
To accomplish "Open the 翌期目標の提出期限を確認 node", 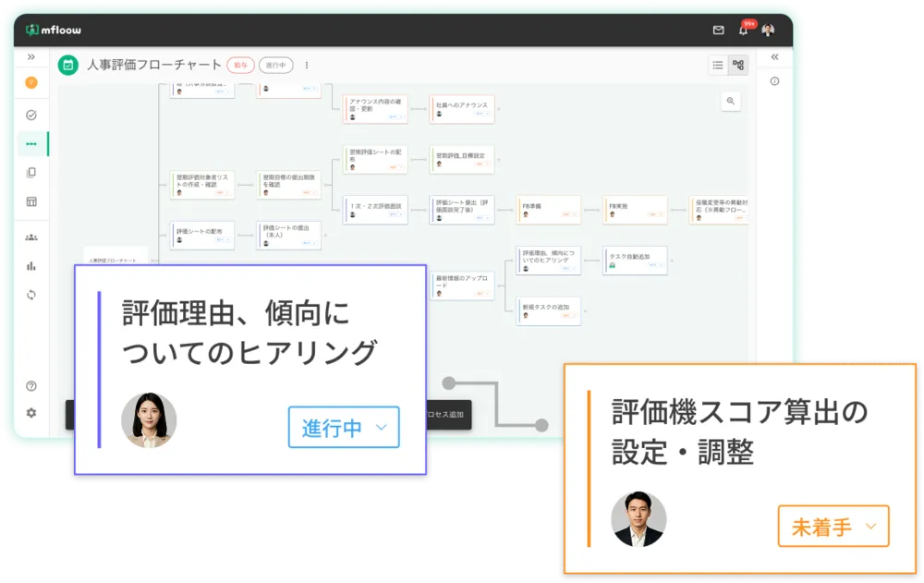I will (x=288, y=185).
